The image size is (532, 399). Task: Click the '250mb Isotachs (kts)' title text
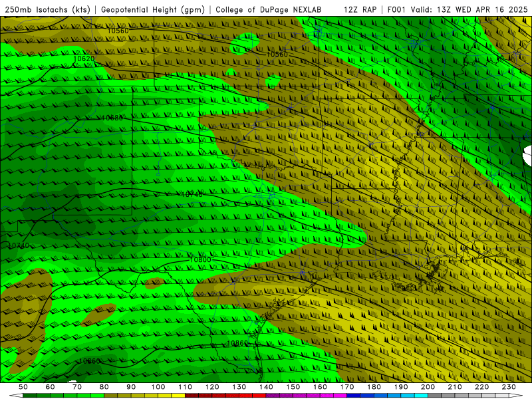point(47,9)
